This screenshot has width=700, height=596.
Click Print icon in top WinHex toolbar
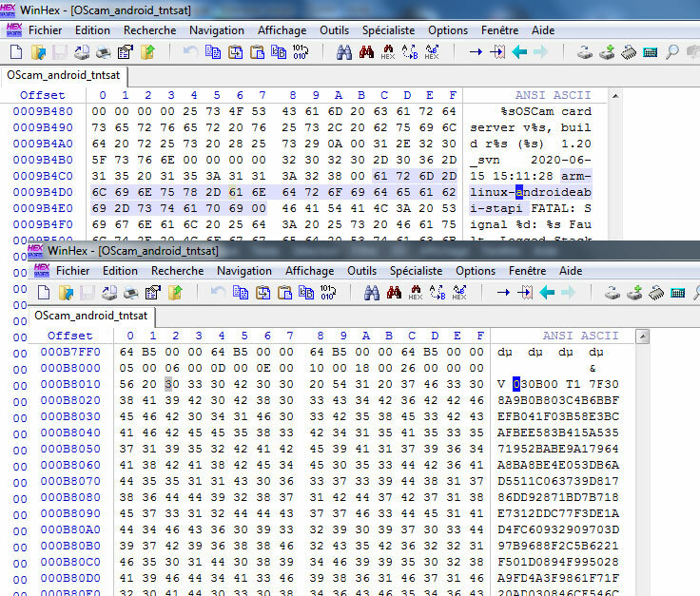point(104,52)
